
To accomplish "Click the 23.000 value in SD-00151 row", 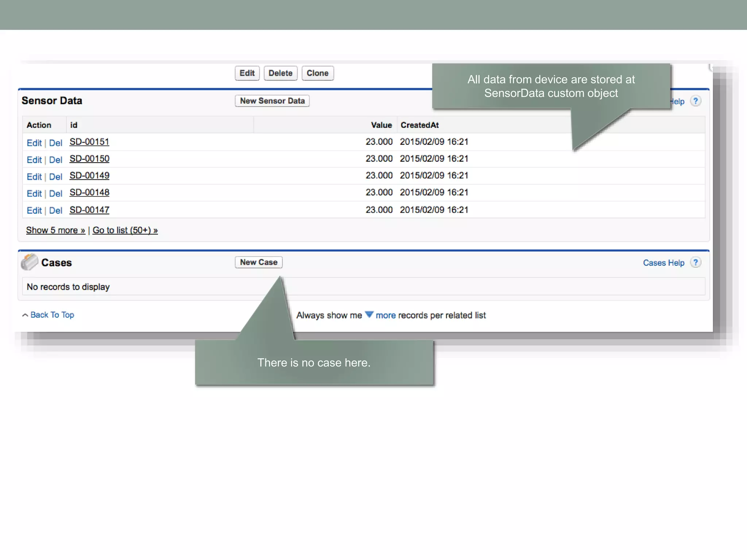I will tap(379, 142).
